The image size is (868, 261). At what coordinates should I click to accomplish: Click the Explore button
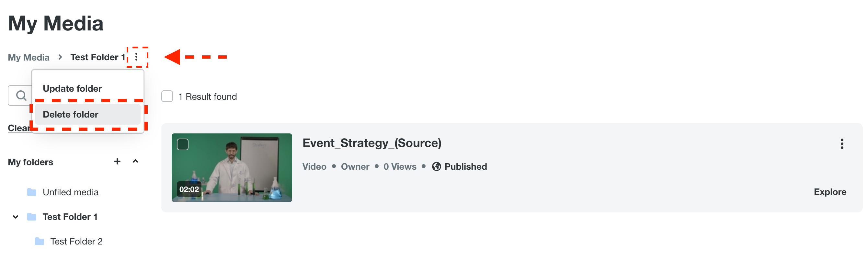pos(829,192)
